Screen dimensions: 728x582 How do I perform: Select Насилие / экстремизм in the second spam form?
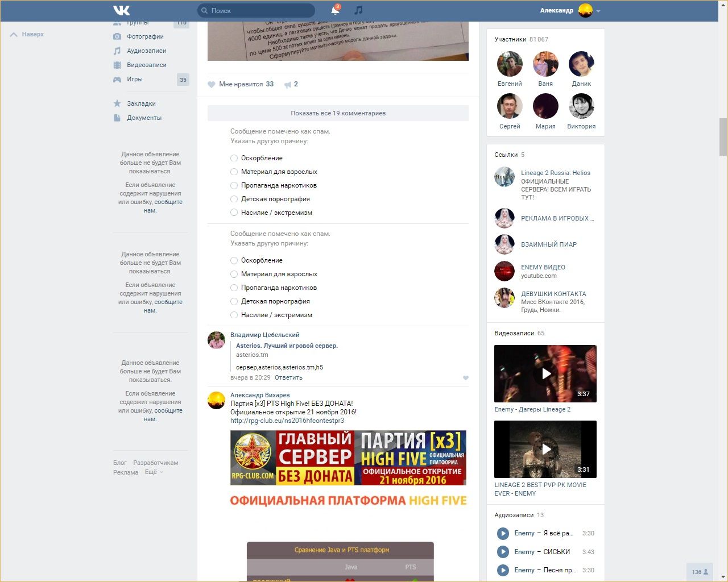pos(234,315)
